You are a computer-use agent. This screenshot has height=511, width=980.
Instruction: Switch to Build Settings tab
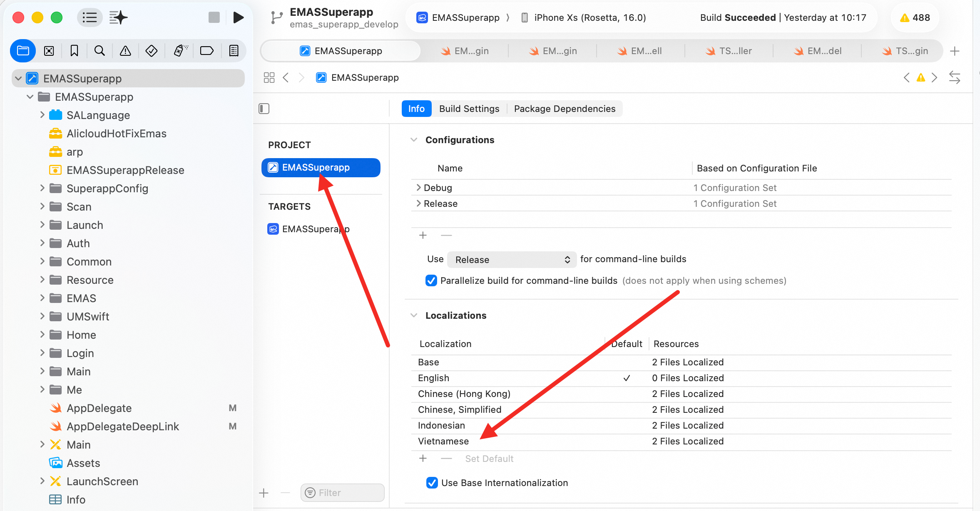pos(469,109)
